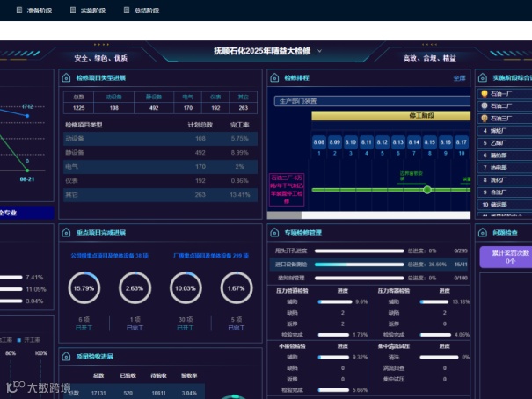Screen dimensions: 532x399
Task: Click the 15.79% circular gauge
Action: click(84, 288)
